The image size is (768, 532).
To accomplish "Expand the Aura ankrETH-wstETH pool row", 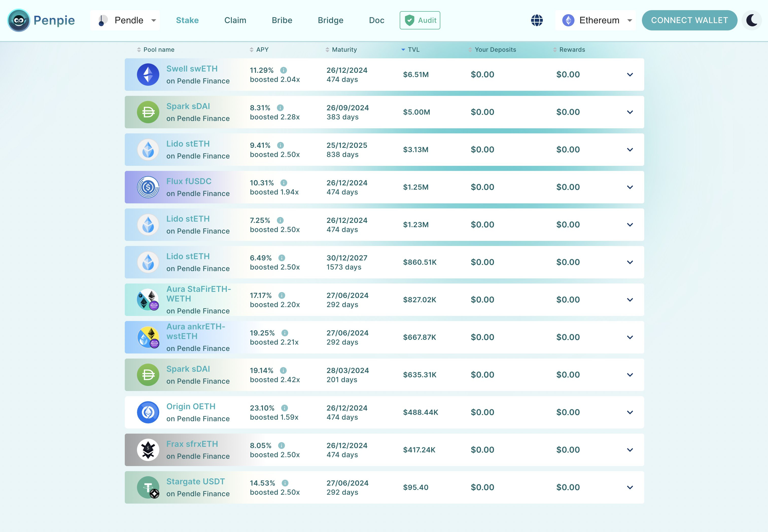I will click(x=630, y=337).
